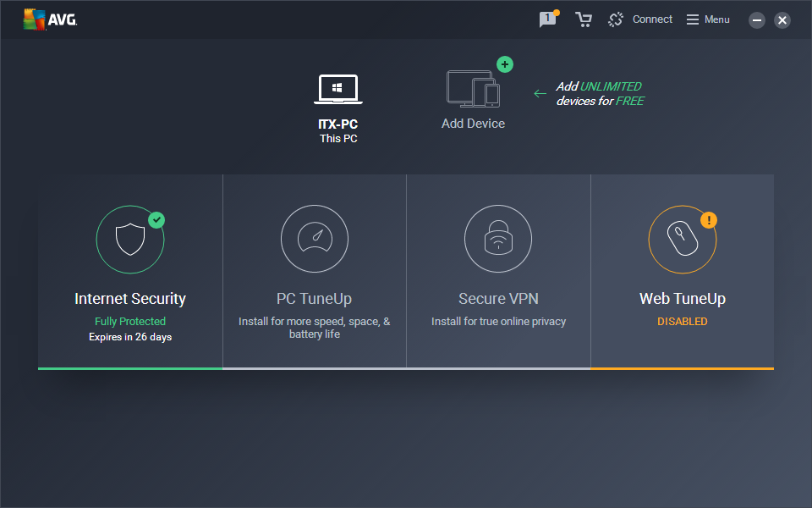Click Install for more speed, space text
The image size is (812, 508).
[x=315, y=328]
